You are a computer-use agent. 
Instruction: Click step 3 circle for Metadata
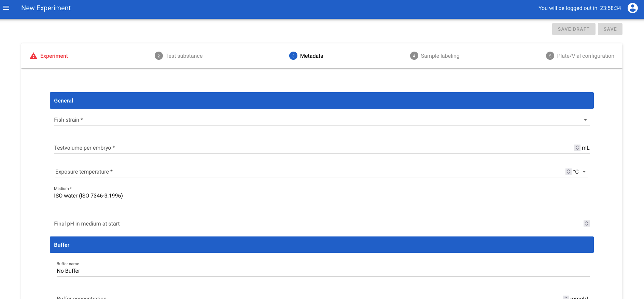pyautogui.click(x=293, y=56)
